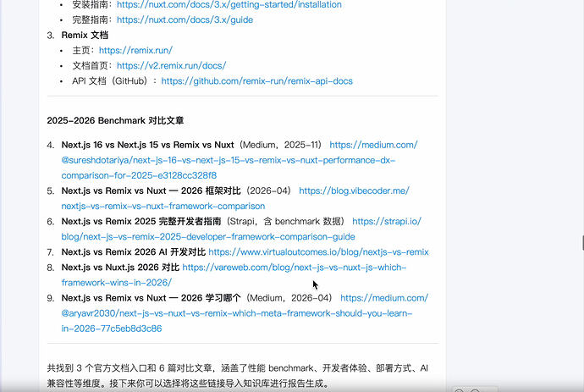
Task: Click the 'in-2026-77c5eb8d3c86' link text
Action: tap(112, 329)
